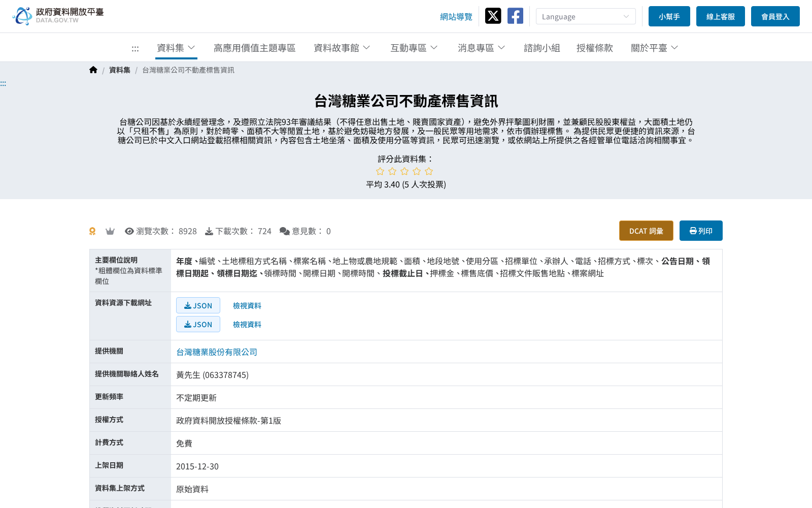Open 授權條款 menu item
Screen dimensions: 812x508
(x=595, y=48)
